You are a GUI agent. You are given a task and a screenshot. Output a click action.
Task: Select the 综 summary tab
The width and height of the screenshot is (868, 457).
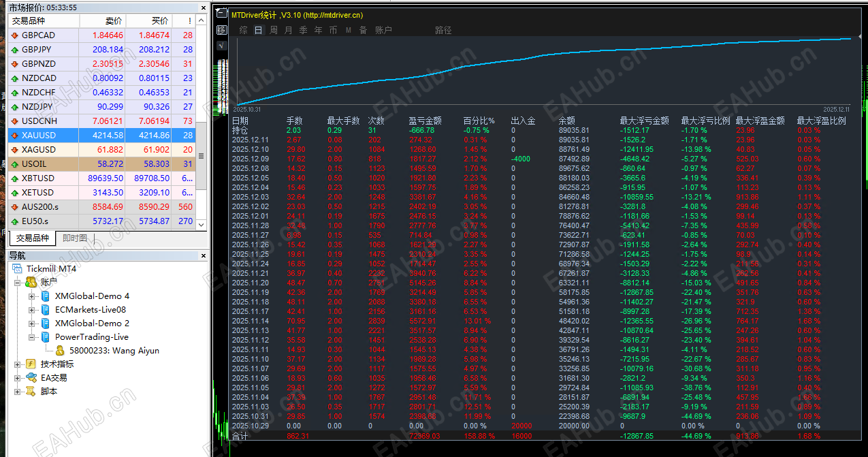tap(244, 30)
